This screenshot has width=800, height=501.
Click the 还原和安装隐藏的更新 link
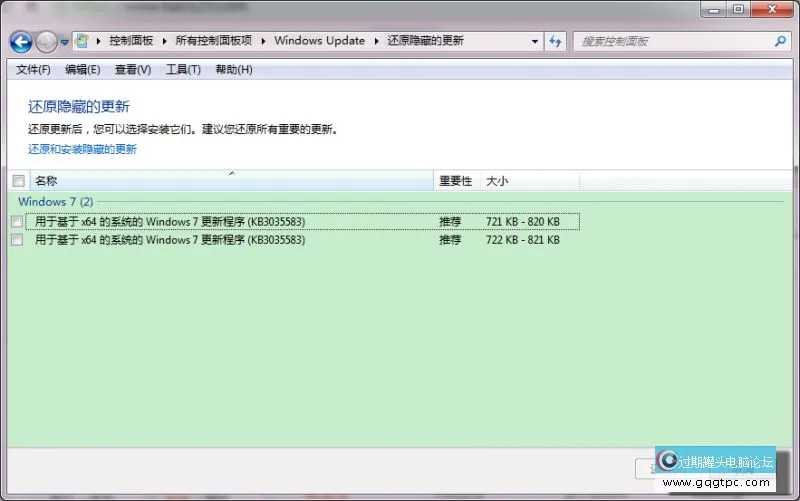coord(82,149)
